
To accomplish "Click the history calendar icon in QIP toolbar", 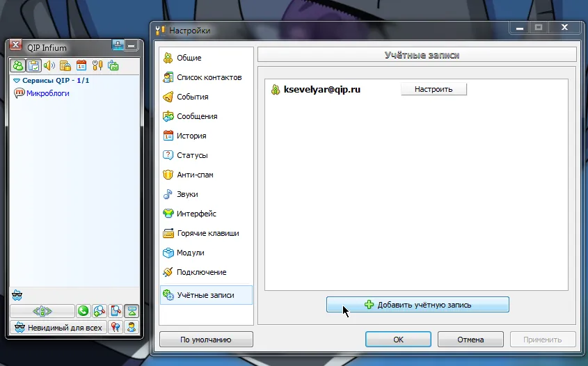I will point(81,65).
